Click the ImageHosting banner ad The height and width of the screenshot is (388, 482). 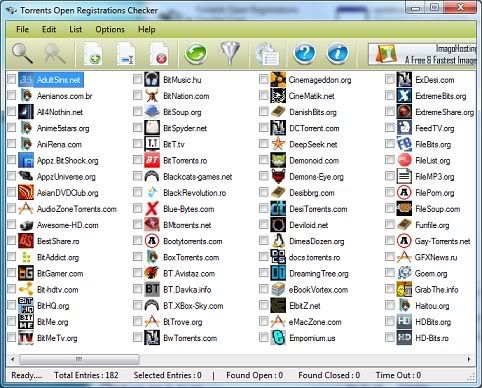pyautogui.click(x=422, y=54)
